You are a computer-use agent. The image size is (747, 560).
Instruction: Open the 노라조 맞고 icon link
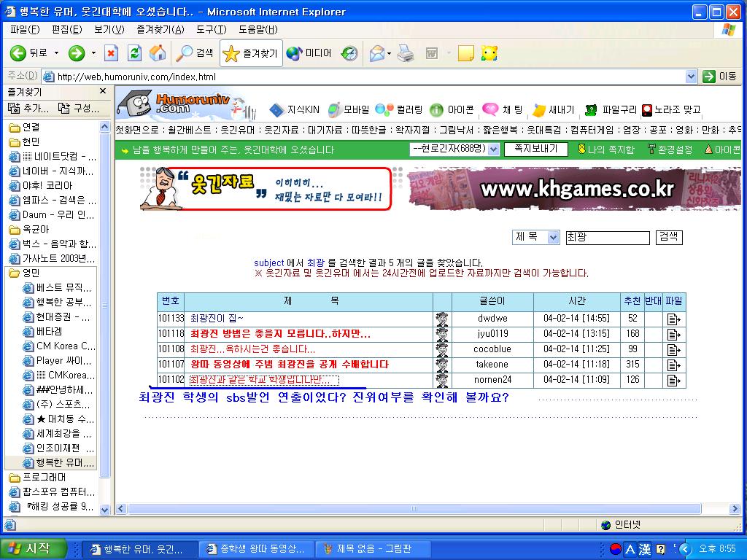(x=671, y=110)
